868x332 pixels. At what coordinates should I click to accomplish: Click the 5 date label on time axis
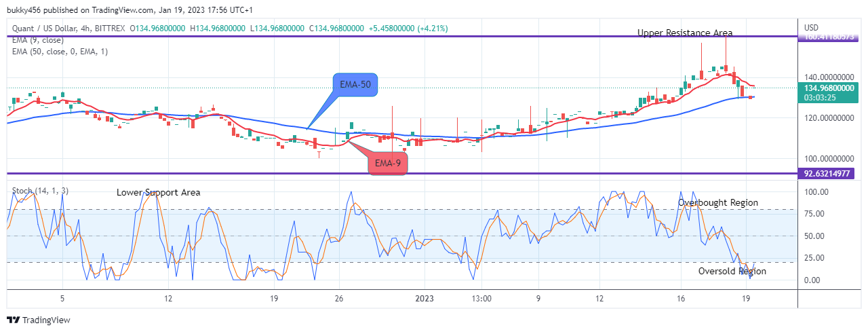click(x=62, y=299)
